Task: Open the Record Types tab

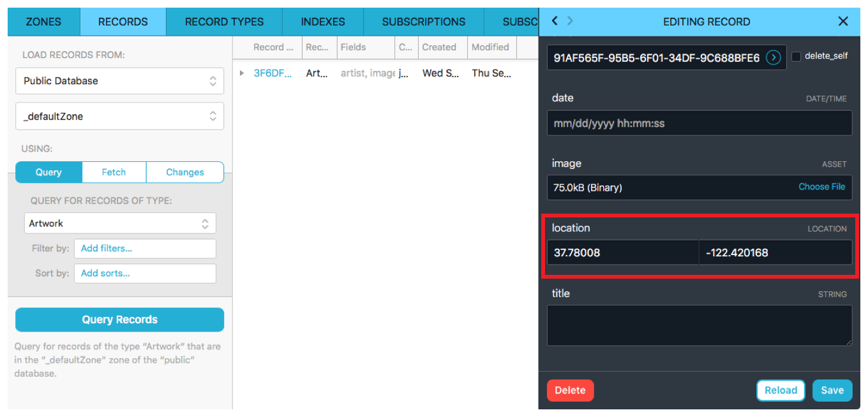Action: coord(224,22)
